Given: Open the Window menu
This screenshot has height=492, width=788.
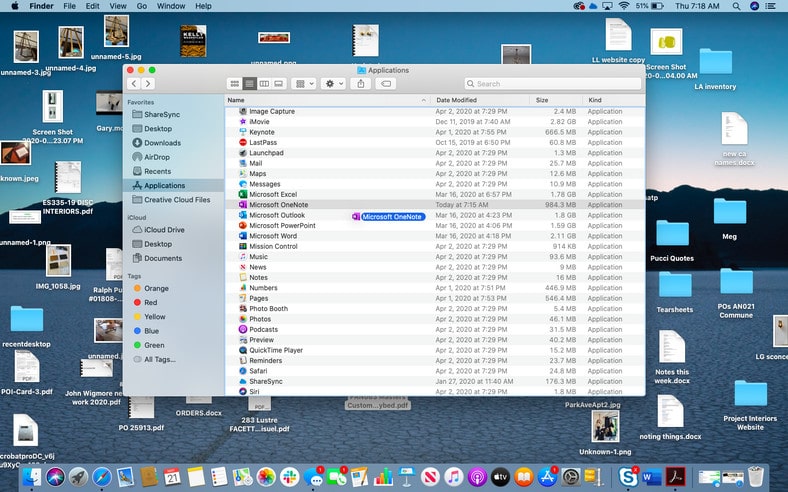Looking at the screenshot, I should pos(171,6).
